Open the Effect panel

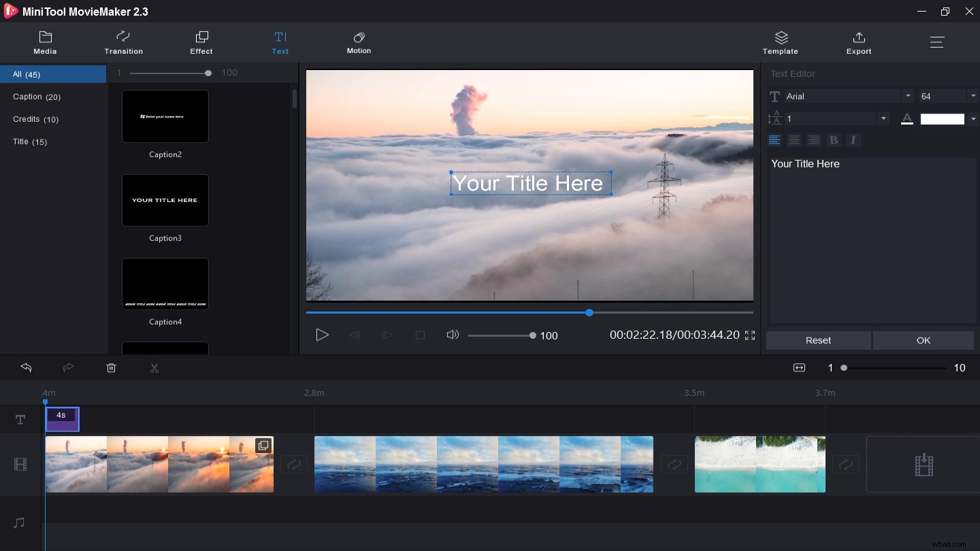coord(201,42)
